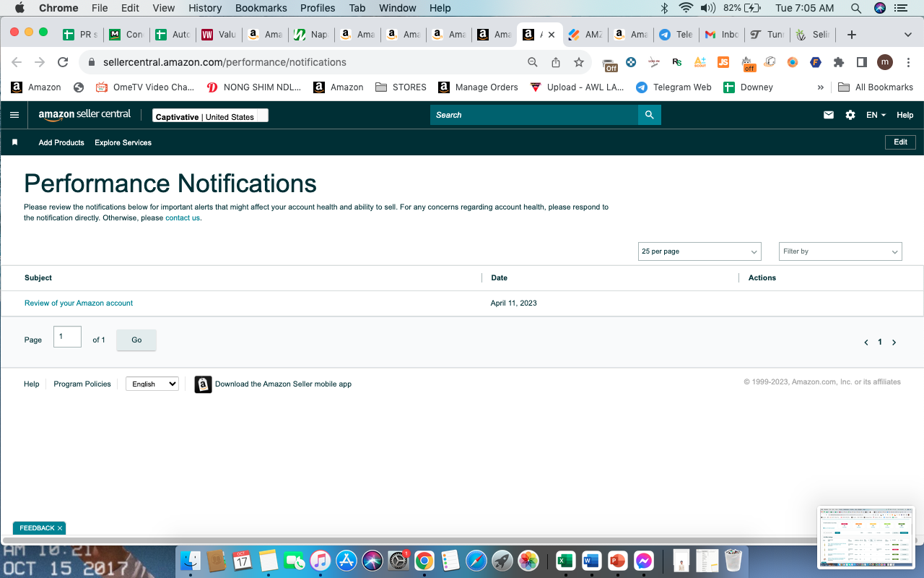Click the Go page button
Screen dimensions: 924x578
136,340
